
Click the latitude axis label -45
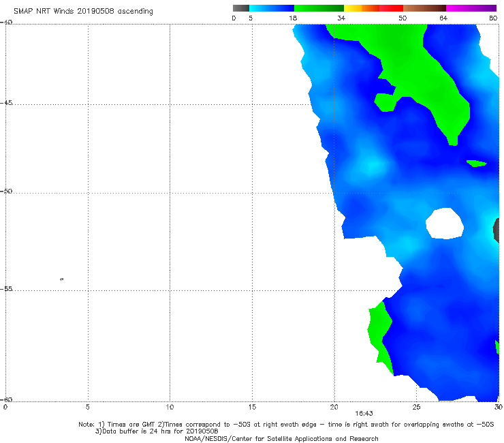(x=6, y=103)
